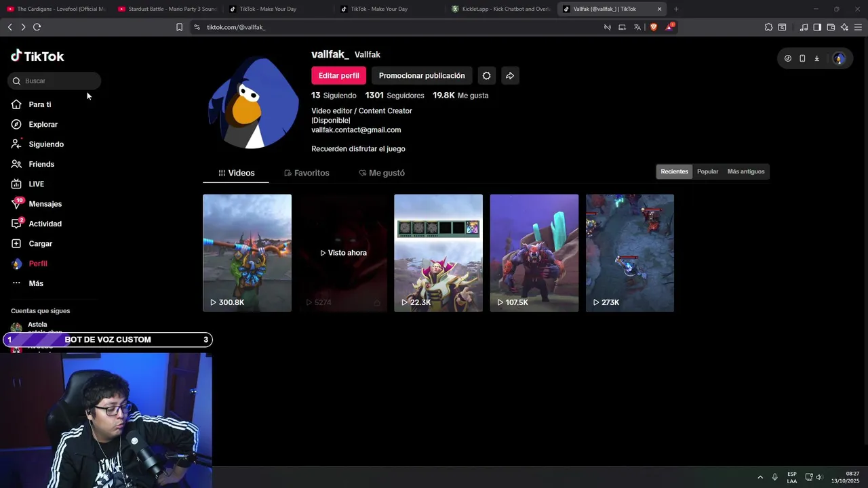
Task: Bookmark this page icon
Action: coord(179,27)
